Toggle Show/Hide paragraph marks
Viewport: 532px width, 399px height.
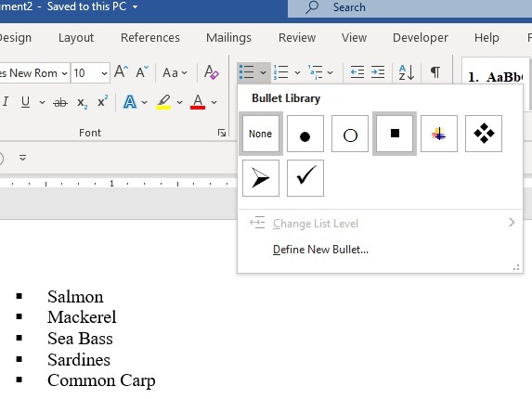(435, 72)
